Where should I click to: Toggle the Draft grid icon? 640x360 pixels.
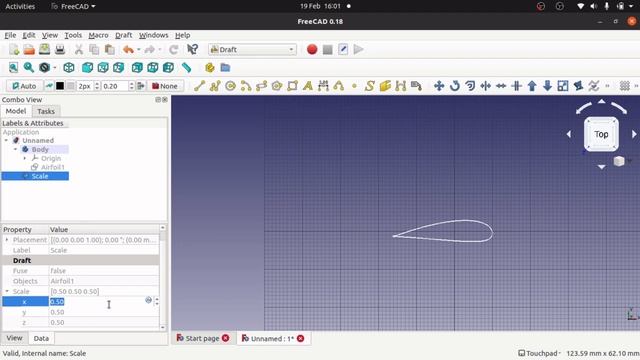pyautogui.click(x=624, y=86)
